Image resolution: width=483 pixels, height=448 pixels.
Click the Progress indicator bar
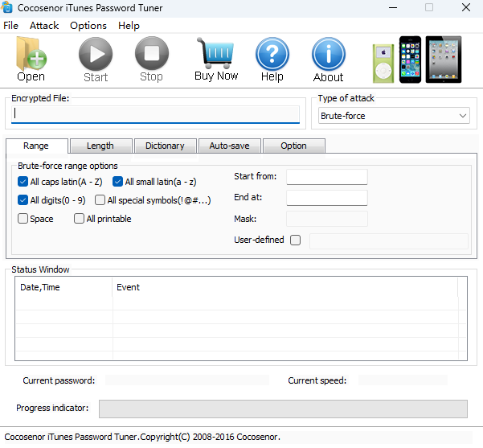coord(283,409)
